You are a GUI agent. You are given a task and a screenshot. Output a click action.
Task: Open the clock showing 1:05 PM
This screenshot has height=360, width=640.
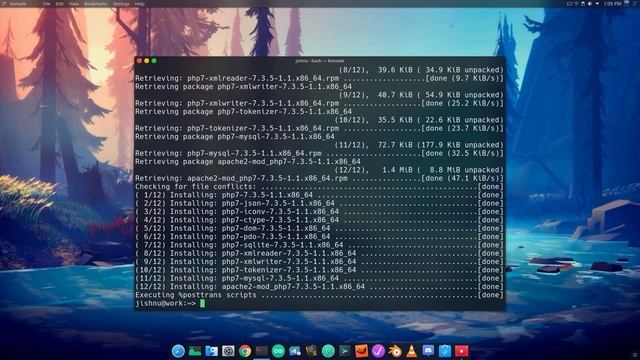coord(613,4)
